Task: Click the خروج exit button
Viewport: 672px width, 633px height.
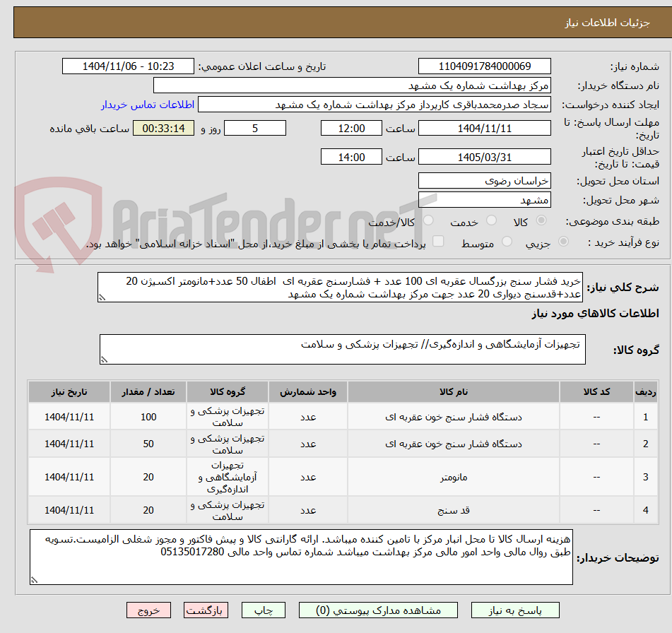Action: 148,610
